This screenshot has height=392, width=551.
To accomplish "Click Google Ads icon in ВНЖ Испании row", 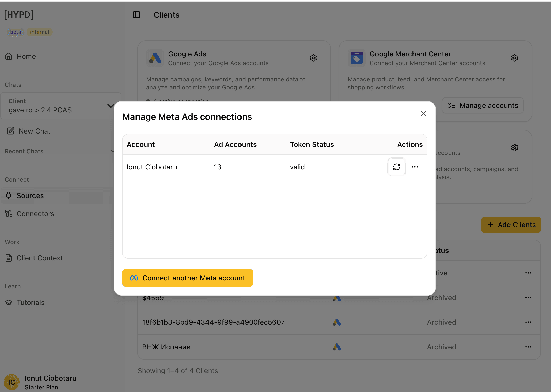I will 337,347.
